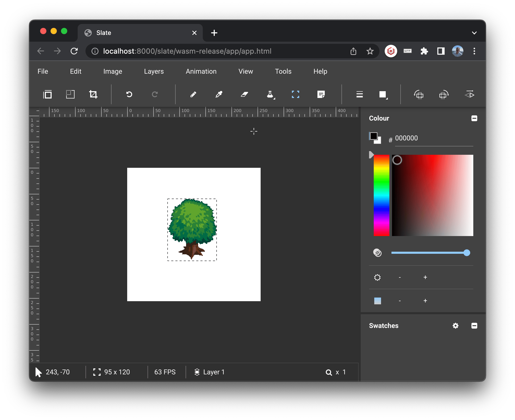Collapse the Swatches panel
Screen dimensions: 515x420
(x=474, y=326)
